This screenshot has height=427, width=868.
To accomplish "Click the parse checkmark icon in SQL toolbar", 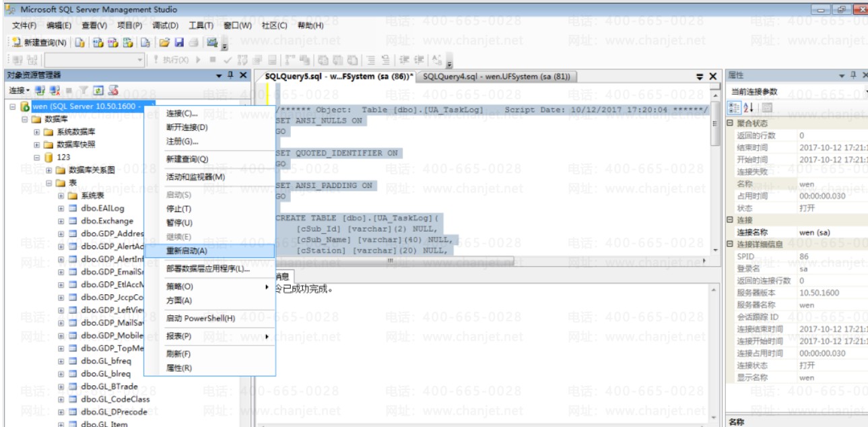I will coord(228,60).
